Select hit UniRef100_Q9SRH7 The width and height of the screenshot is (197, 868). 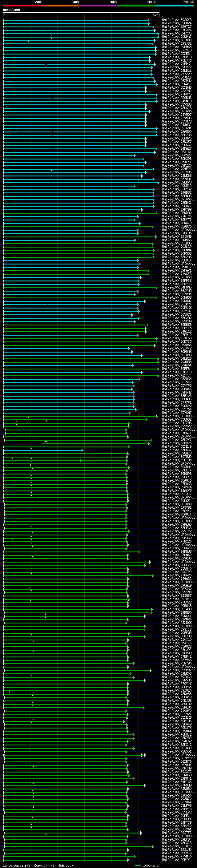point(177,670)
